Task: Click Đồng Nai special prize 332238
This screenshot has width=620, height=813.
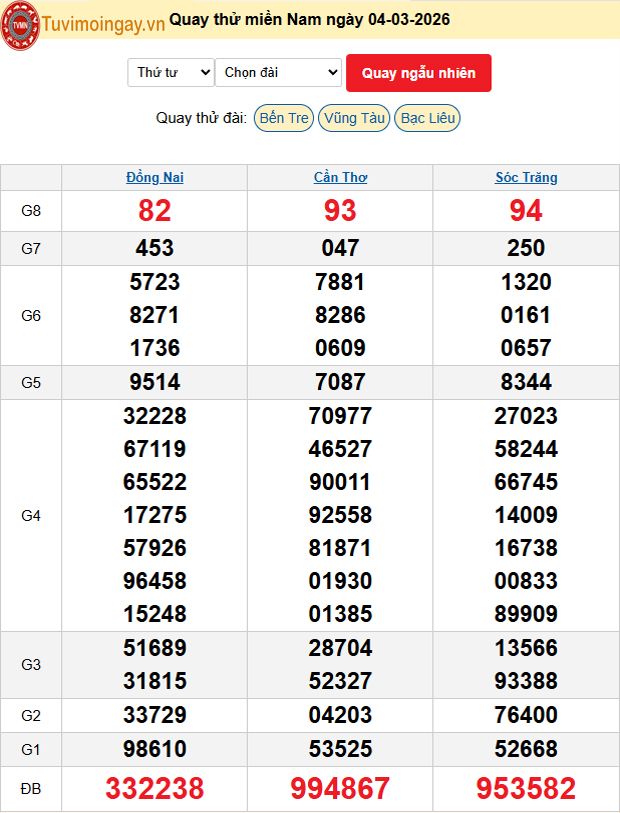Action: click(155, 789)
